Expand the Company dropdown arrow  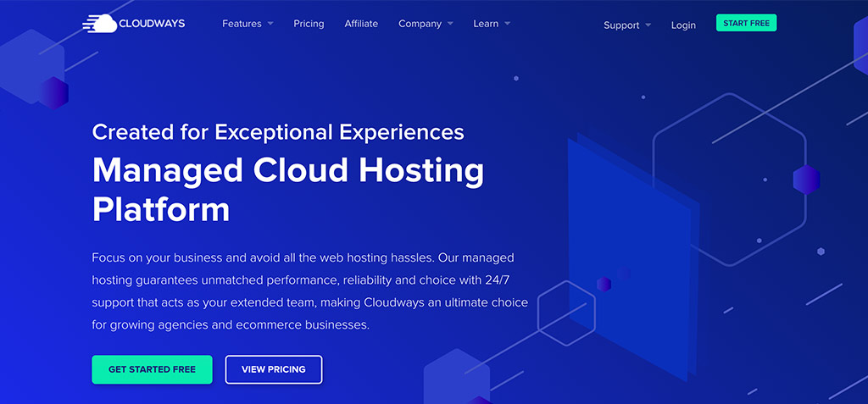[450, 24]
